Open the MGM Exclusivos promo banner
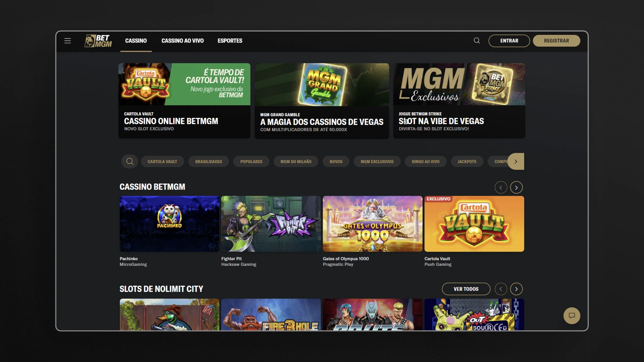Image resolution: width=644 pixels, height=362 pixels. 459,101
